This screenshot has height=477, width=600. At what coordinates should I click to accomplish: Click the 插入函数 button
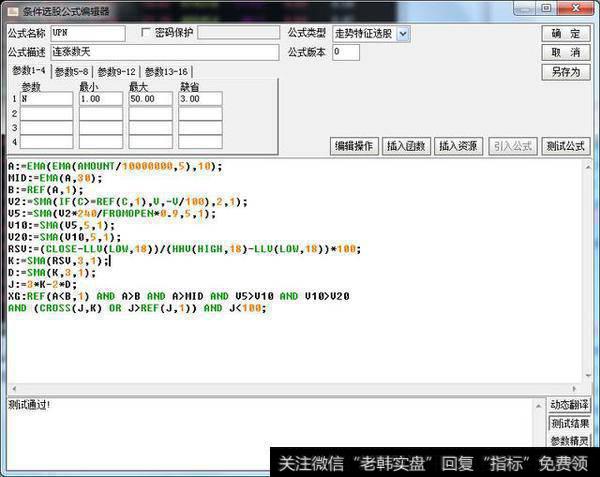[407, 146]
